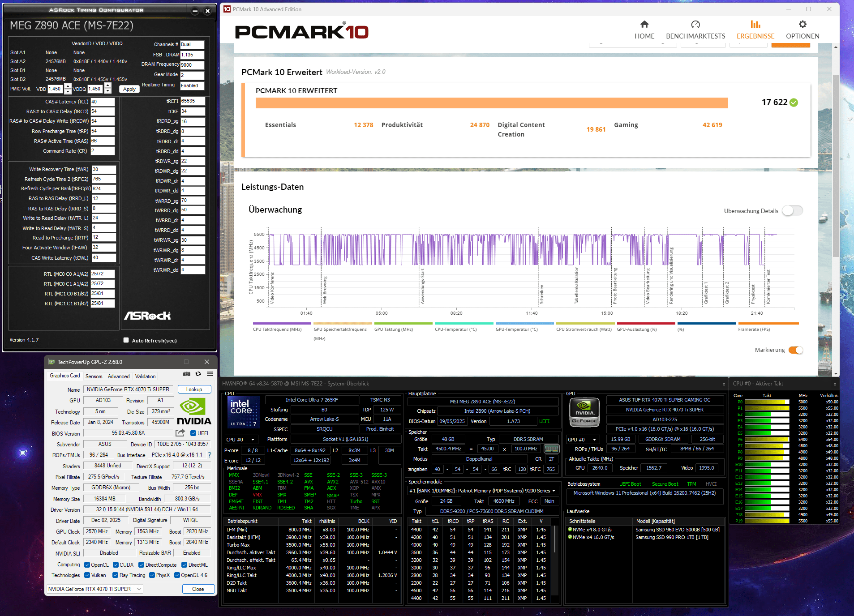
Task: Enable Auto Refresh checkbox in ASRock Timing Configurator
Action: (x=126, y=340)
